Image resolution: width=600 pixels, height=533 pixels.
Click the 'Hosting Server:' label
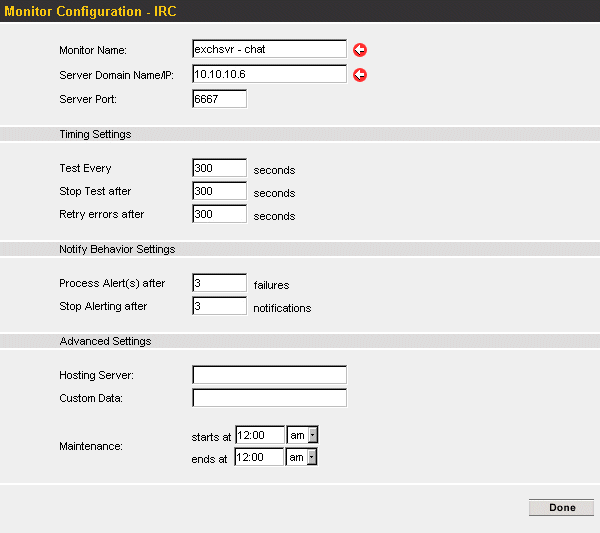click(96, 375)
